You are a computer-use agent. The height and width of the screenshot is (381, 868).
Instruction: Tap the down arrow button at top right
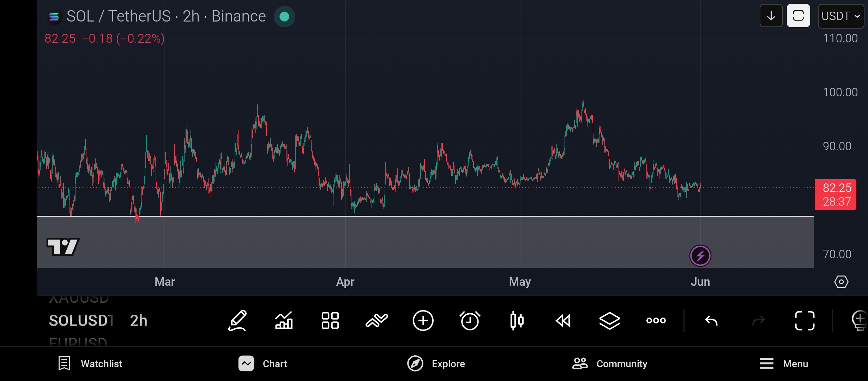click(x=771, y=16)
